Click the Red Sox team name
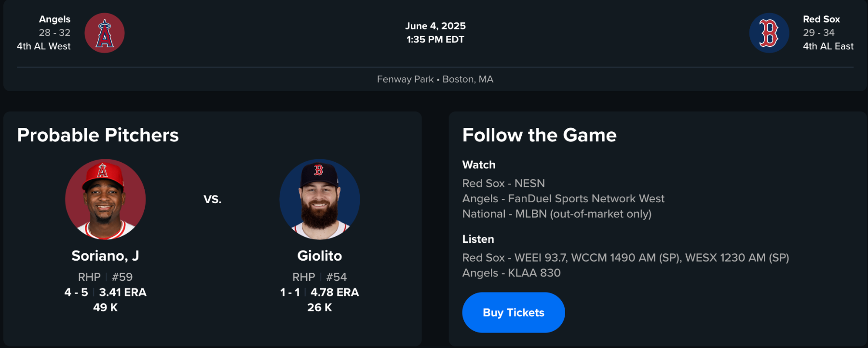 coord(821,19)
